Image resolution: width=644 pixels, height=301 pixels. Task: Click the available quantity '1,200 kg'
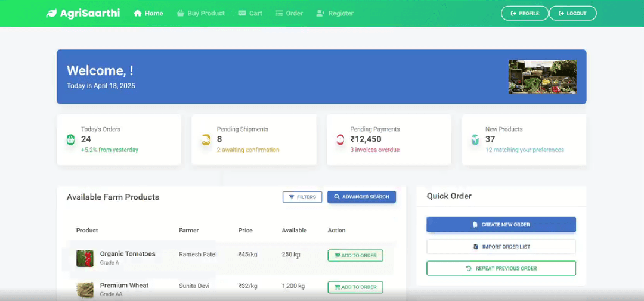tap(293, 286)
